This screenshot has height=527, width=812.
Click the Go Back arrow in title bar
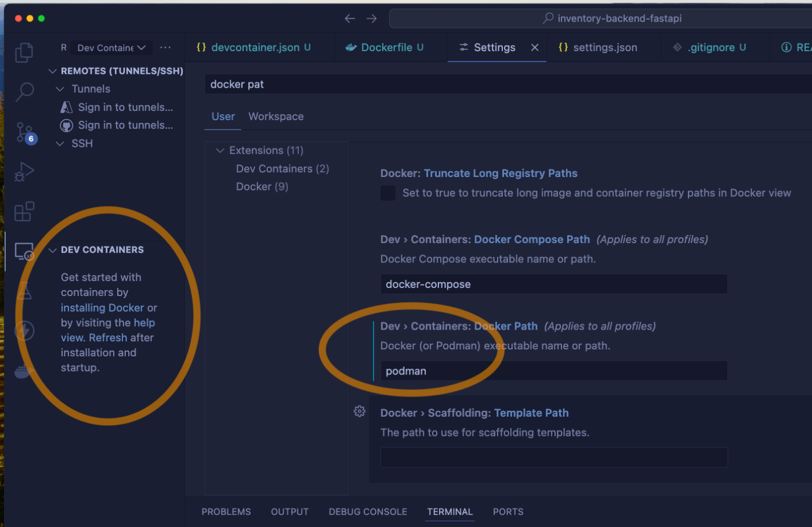pyautogui.click(x=350, y=19)
